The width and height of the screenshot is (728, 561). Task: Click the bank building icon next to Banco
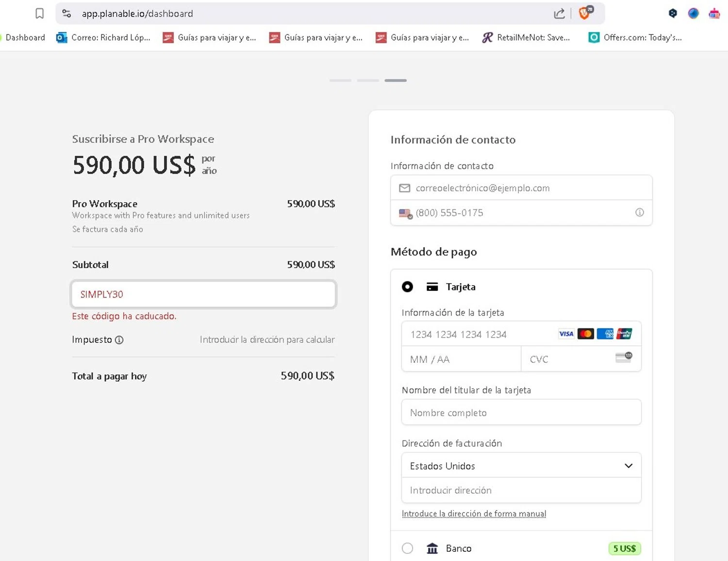(x=432, y=548)
